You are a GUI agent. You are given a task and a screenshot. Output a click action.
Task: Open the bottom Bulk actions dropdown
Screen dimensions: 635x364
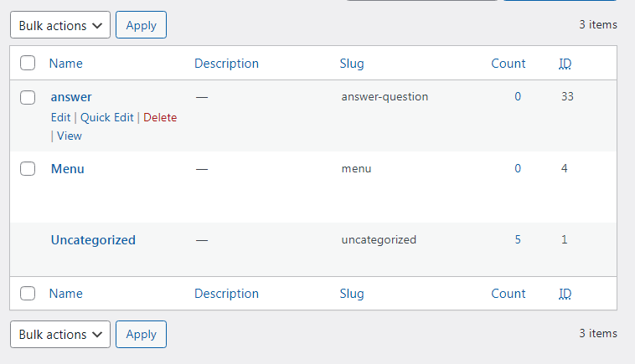[x=60, y=334]
